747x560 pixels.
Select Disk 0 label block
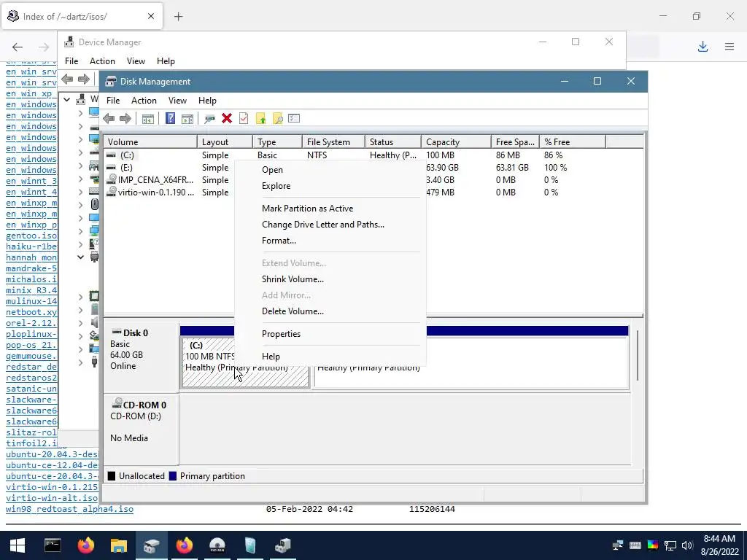coord(141,357)
